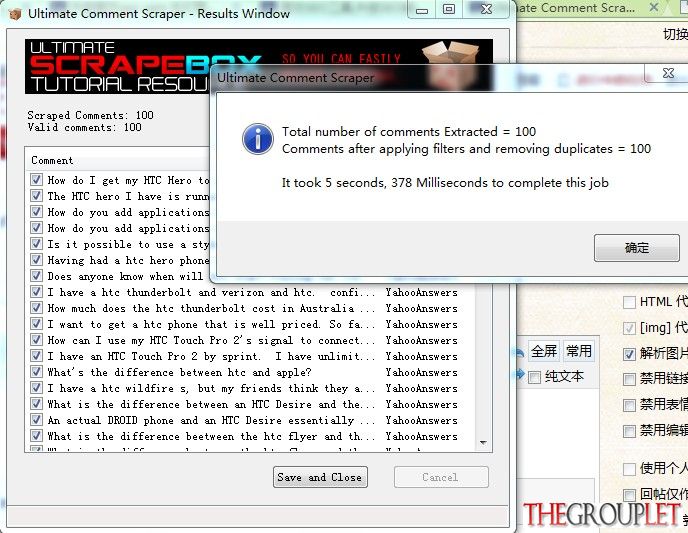This screenshot has height=533, width=688.
Task: Click the disabled Cancel button
Action: pyautogui.click(x=441, y=477)
